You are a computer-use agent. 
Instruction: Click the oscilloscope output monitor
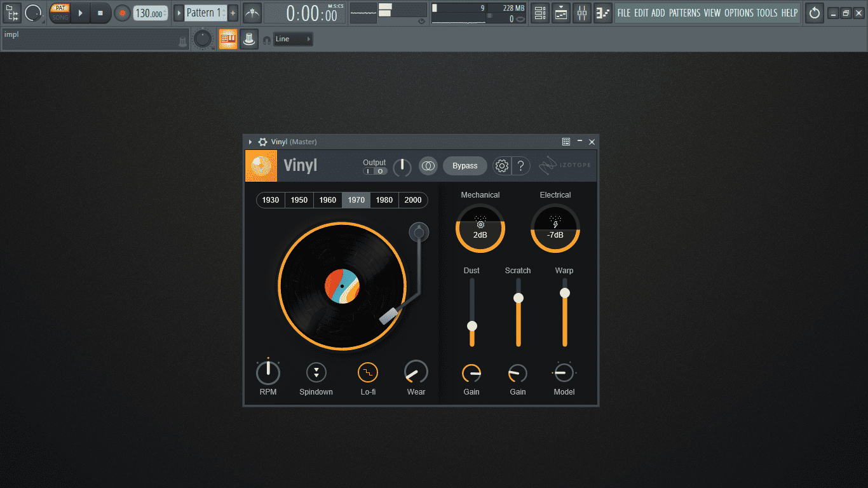(x=362, y=13)
